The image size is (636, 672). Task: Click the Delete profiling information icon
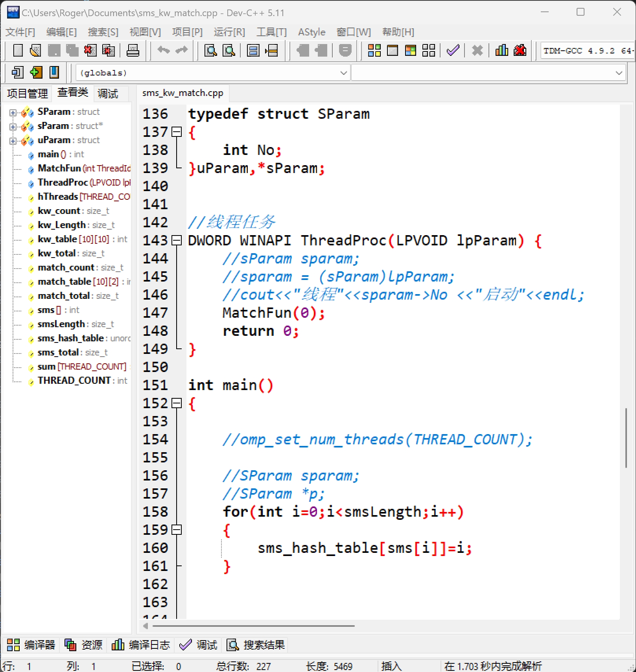point(520,50)
